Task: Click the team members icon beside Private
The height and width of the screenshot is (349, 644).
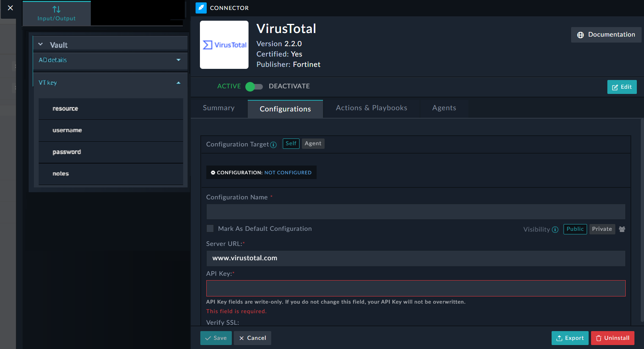Action: click(622, 229)
